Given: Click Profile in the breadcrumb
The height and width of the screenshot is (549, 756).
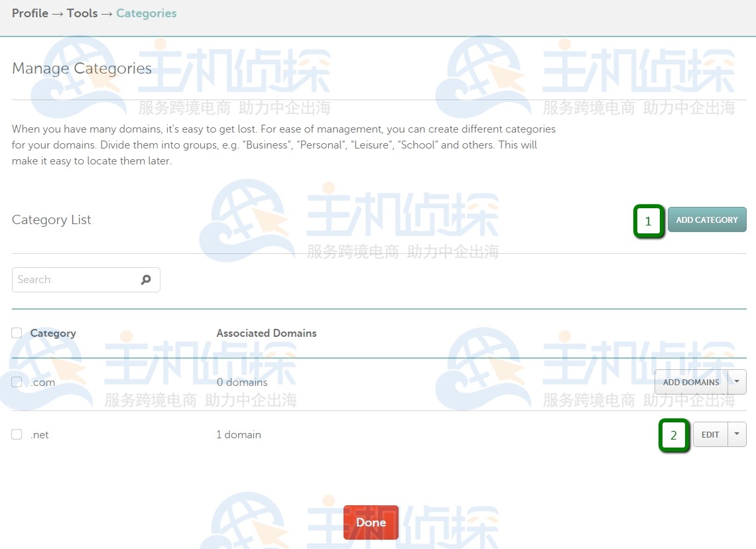Looking at the screenshot, I should [30, 13].
